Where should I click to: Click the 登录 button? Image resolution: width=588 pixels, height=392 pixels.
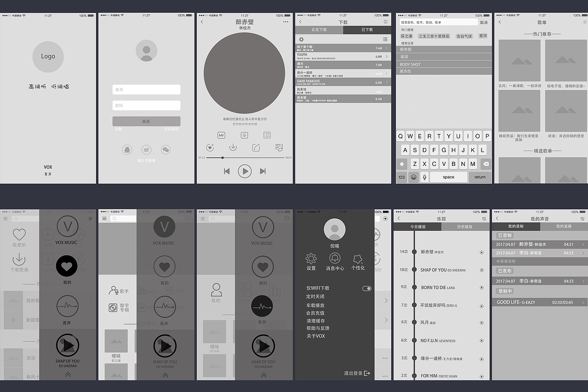pos(147,121)
